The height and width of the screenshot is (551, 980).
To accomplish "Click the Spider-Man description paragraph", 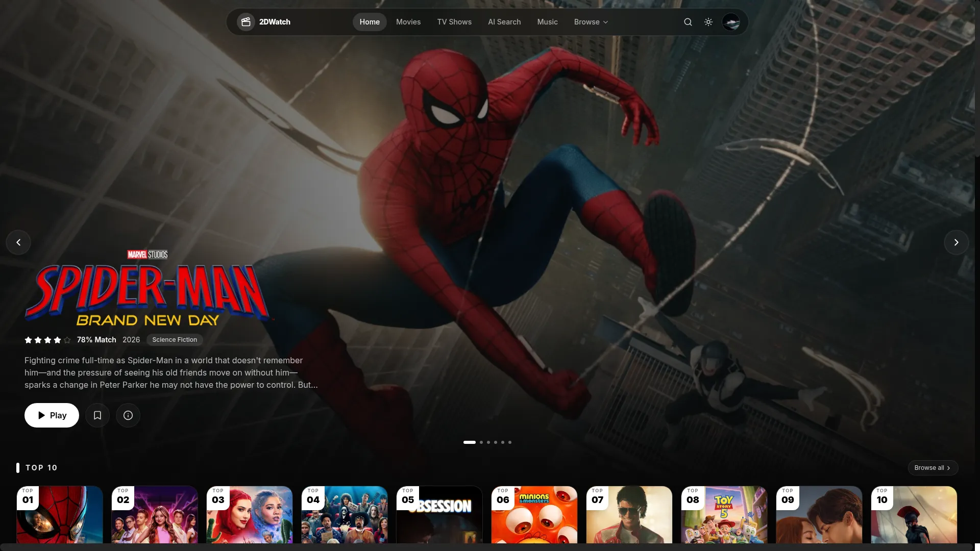I will click(x=171, y=372).
